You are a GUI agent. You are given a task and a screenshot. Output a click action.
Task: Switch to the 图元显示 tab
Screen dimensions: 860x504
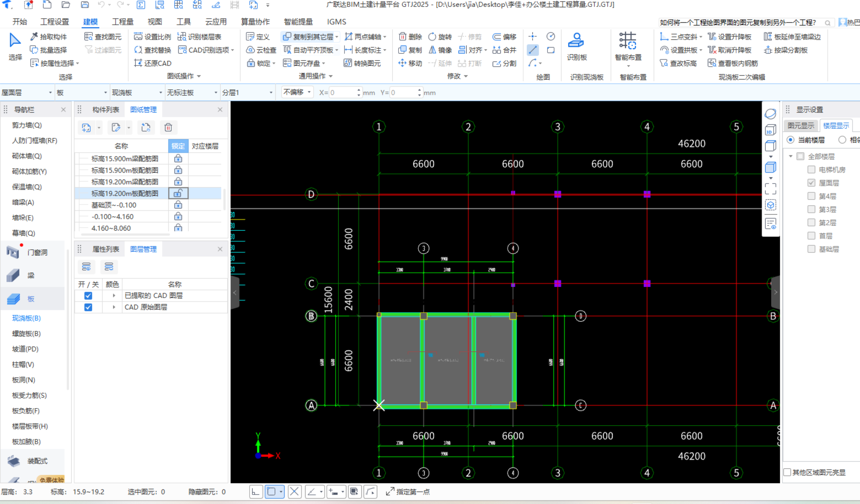tap(801, 126)
